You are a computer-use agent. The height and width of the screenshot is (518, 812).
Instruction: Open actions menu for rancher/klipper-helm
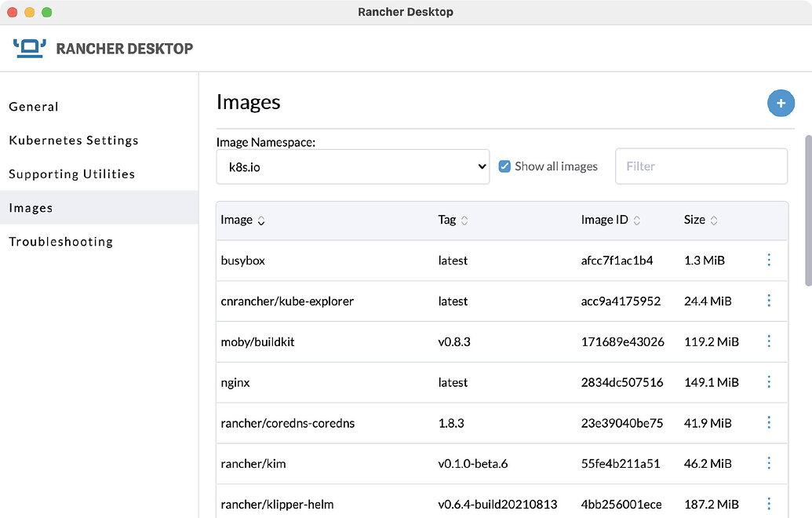tap(768, 504)
